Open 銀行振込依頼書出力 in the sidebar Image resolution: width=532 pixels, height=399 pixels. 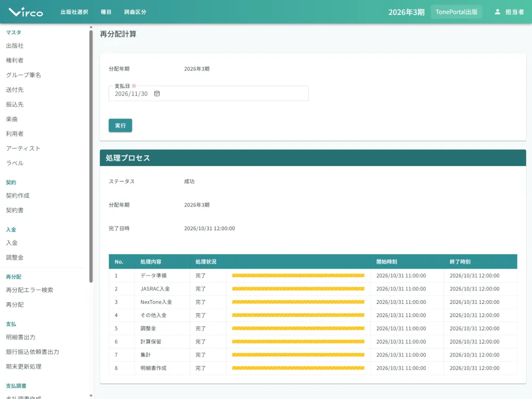pyautogui.click(x=32, y=352)
